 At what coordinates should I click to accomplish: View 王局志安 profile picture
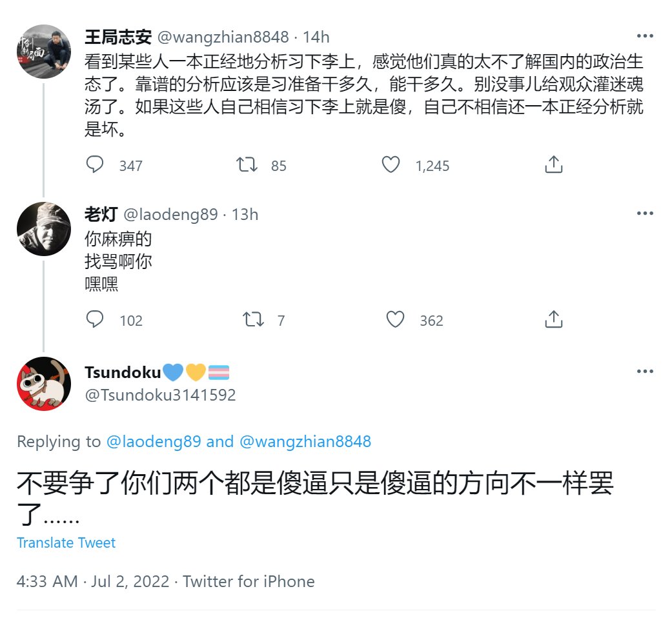coord(44,52)
